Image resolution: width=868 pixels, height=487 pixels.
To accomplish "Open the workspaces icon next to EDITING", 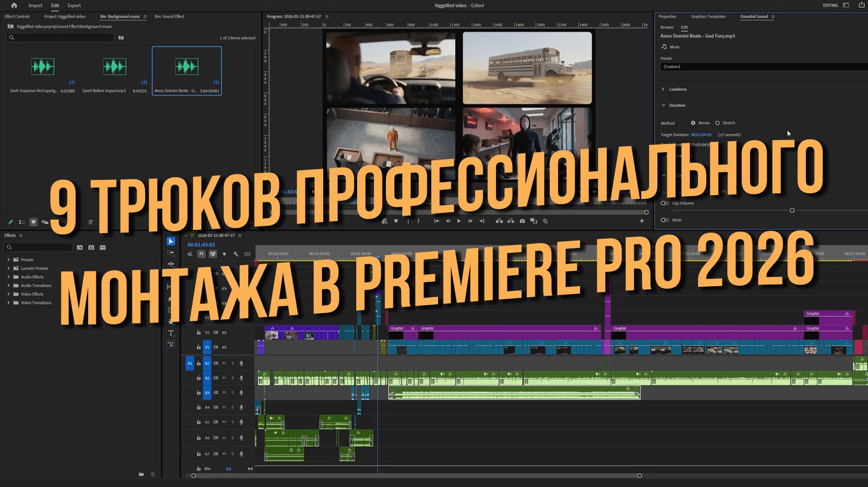I will tap(846, 5).
